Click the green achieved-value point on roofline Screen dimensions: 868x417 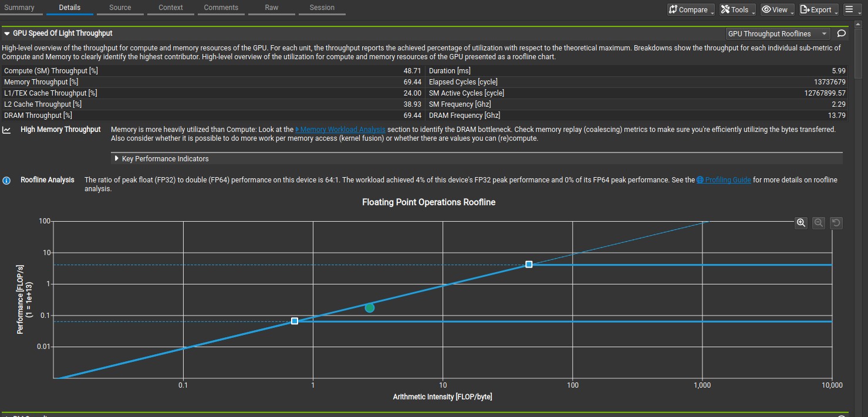tap(369, 308)
